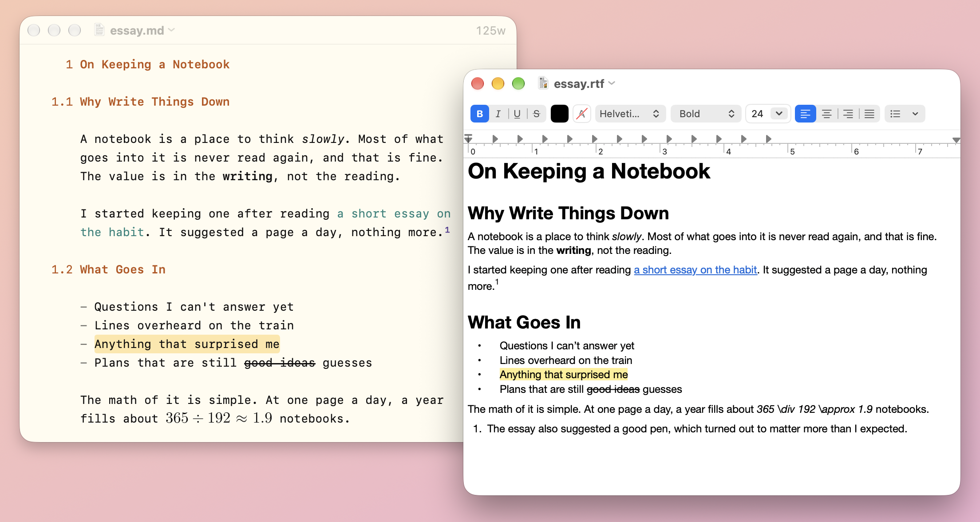Viewport: 980px width, 522px height.
Task: Zoom the essay.rtf window with green button
Action: (x=518, y=83)
